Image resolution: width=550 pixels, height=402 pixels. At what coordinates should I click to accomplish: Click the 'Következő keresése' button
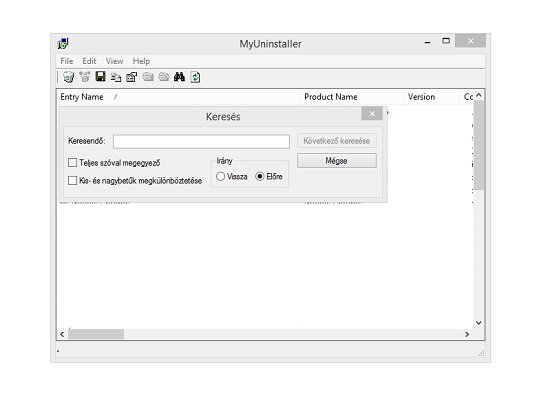[337, 141]
